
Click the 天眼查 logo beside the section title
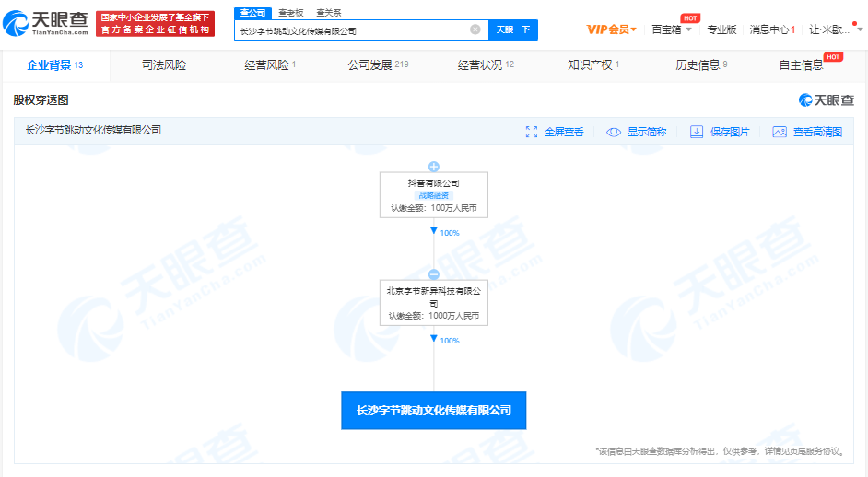point(827,100)
